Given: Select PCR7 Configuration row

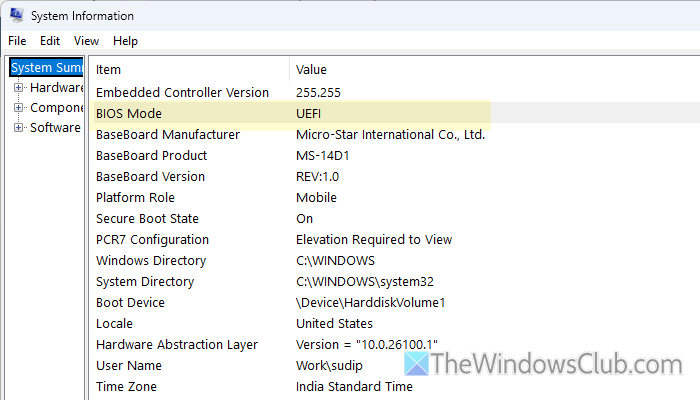Looking at the screenshot, I should pyautogui.click(x=395, y=239).
